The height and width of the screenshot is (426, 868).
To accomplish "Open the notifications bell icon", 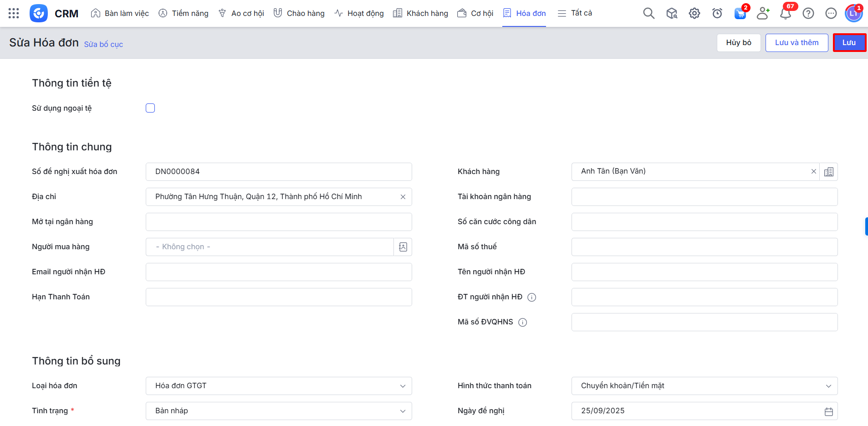I will (x=785, y=13).
